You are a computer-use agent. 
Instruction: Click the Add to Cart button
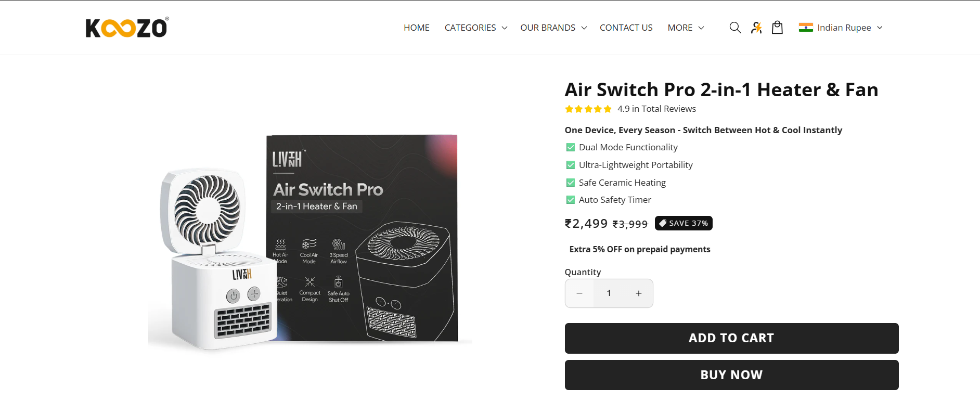732,338
